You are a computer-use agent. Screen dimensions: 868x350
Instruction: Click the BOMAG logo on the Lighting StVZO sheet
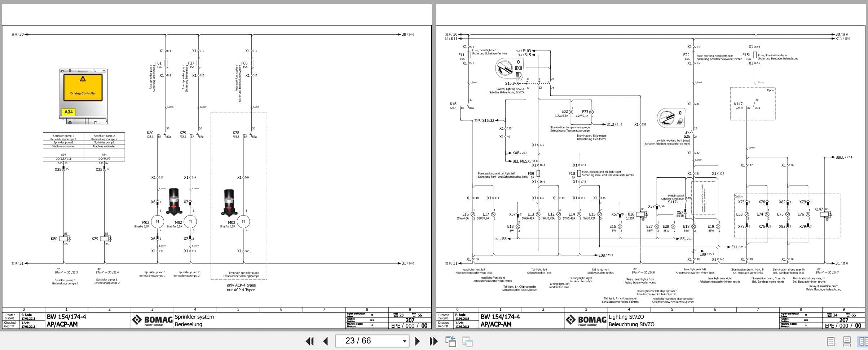586,319
